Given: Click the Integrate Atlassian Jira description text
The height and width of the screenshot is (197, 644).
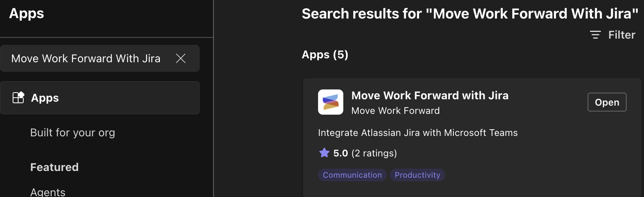Looking at the screenshot, I should point(417,133).
